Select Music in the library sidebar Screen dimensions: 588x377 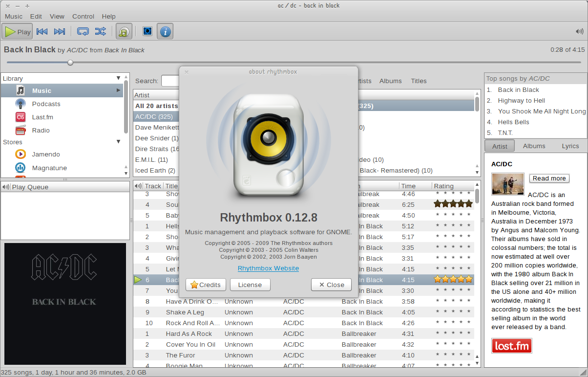pyautogui.click(x=62, y=90)
